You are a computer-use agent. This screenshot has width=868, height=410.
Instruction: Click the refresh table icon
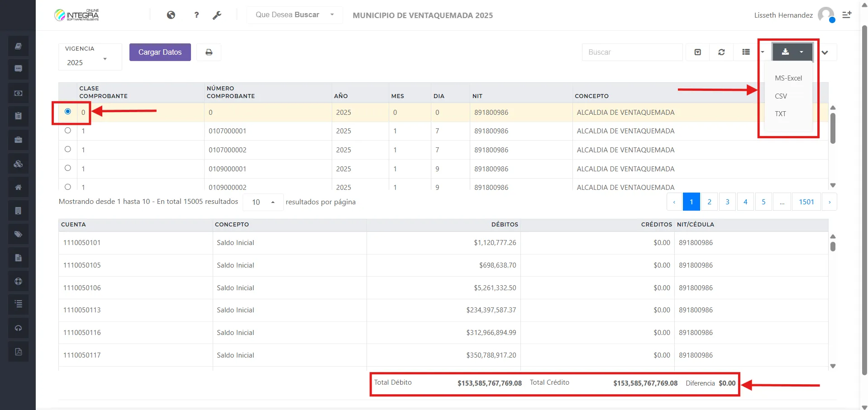(721, 52)
